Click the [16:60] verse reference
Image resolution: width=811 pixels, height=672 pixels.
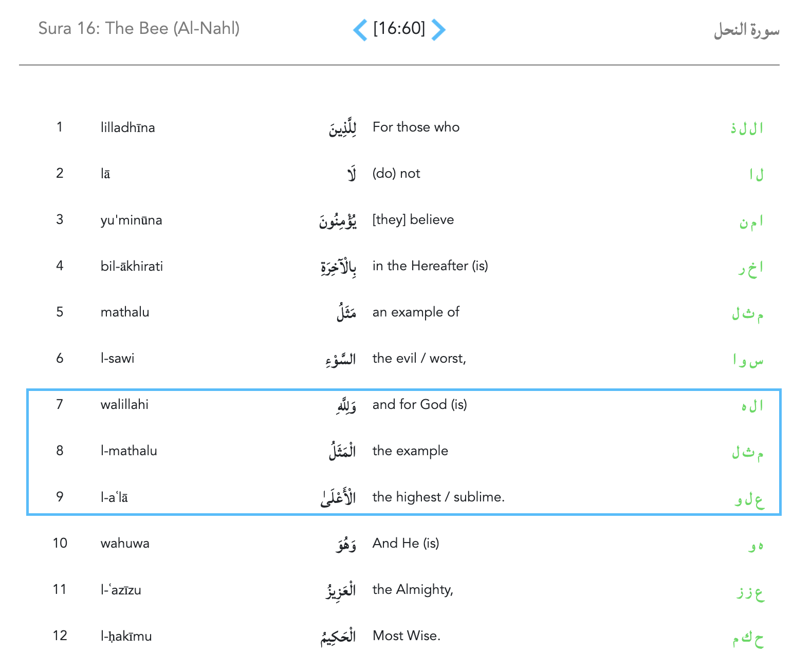(399, 29)
